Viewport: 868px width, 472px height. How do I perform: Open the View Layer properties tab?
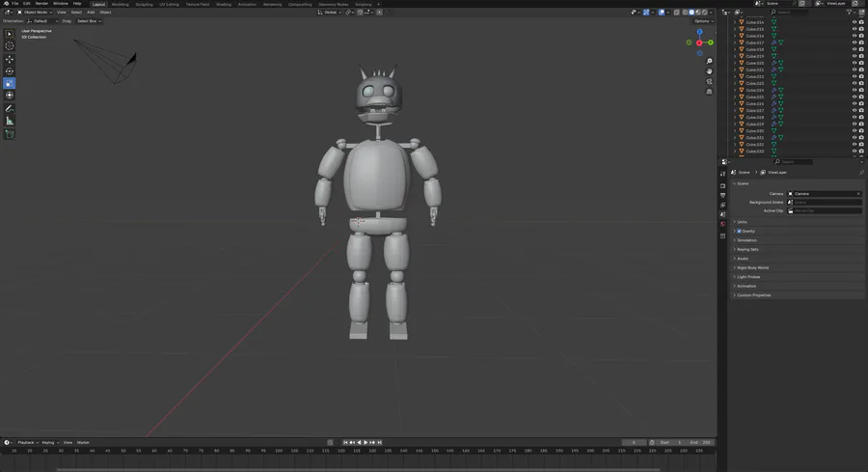pyautogui.click(x=723, y=205)
